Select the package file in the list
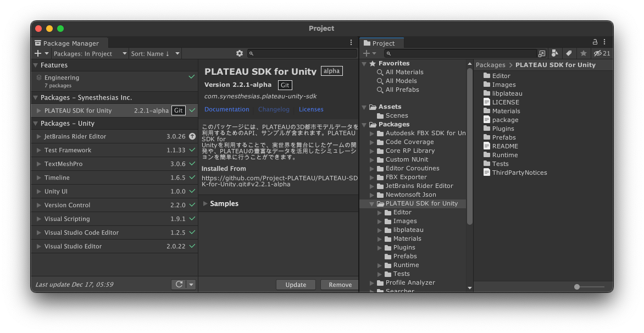This screenshot has width=644, height=333. coord(501,120)
